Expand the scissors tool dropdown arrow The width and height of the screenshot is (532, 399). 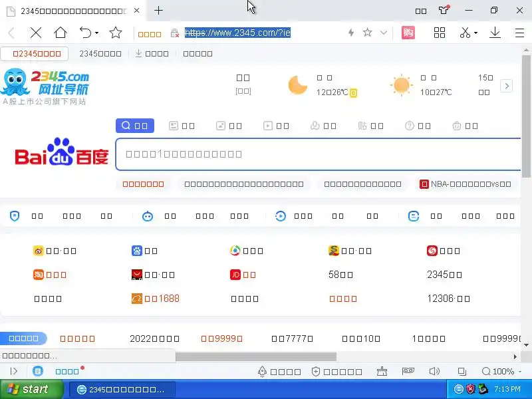(x=475, y=33)
